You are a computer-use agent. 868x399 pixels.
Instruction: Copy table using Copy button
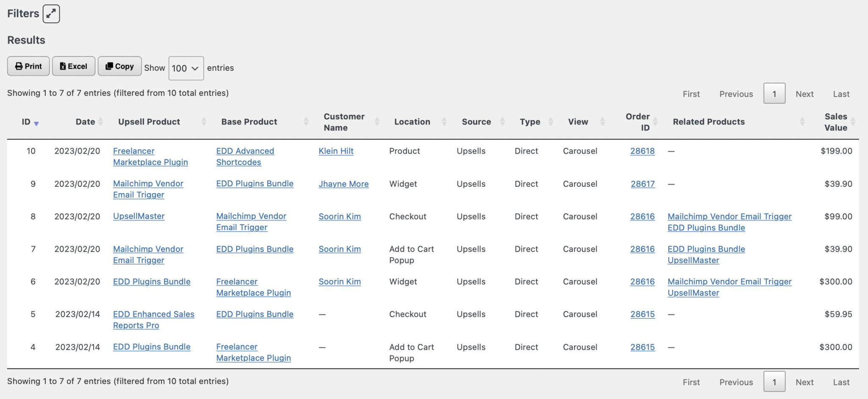[x=120, y=66]
